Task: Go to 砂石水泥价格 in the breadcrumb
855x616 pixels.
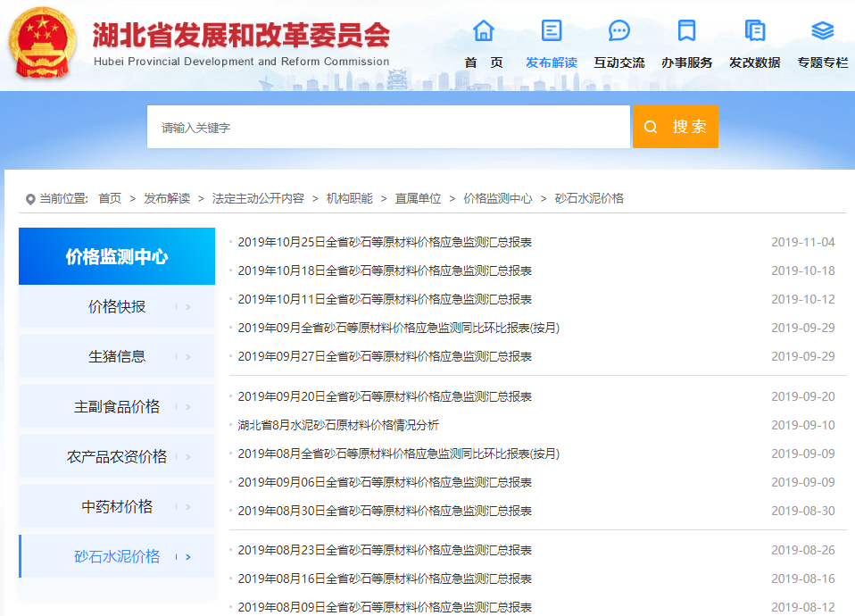Action: (589, 198)
